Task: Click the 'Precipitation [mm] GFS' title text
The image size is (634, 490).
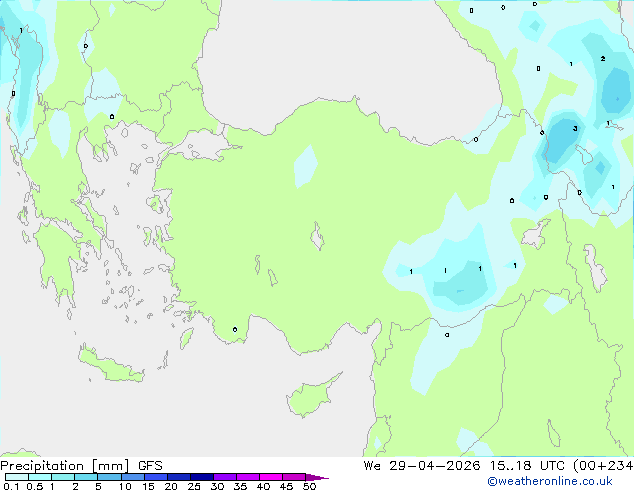Action: click(81, 466)
